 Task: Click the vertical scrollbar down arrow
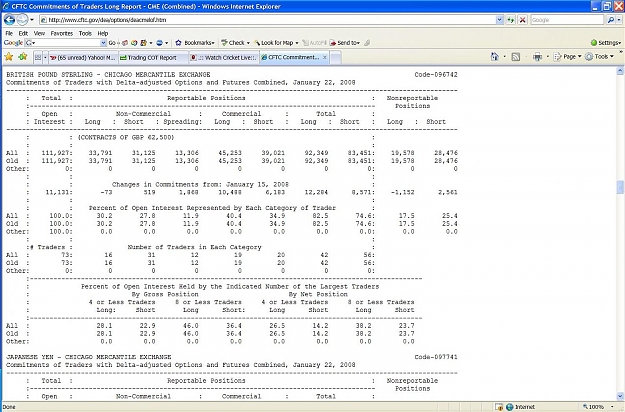(620, 396)
